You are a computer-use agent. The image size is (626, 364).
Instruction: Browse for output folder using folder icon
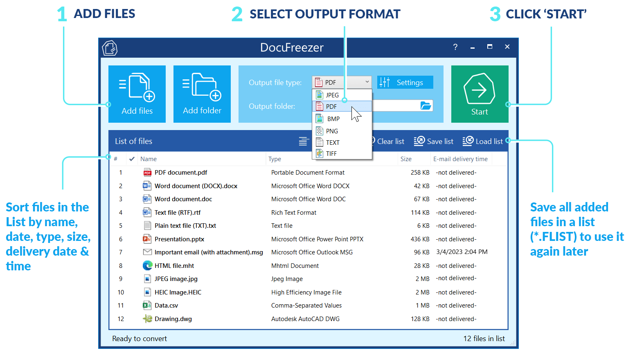click(x=426, y=106)
